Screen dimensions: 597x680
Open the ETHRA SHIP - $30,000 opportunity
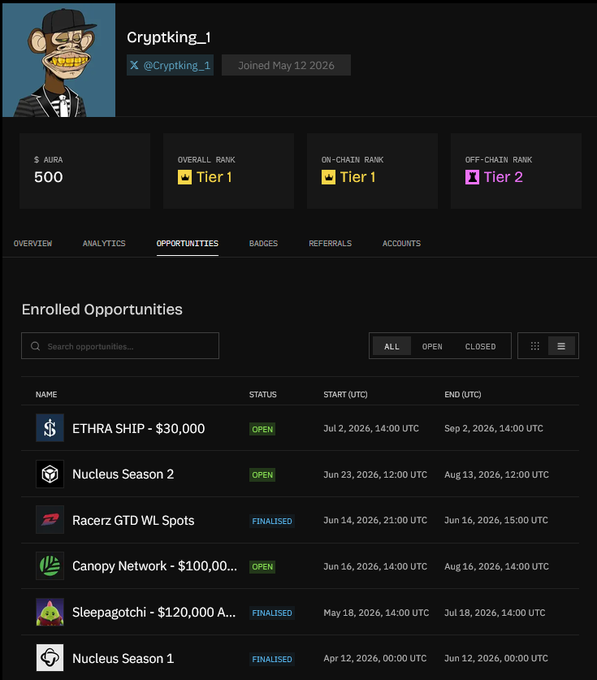(x=138, y=428)
